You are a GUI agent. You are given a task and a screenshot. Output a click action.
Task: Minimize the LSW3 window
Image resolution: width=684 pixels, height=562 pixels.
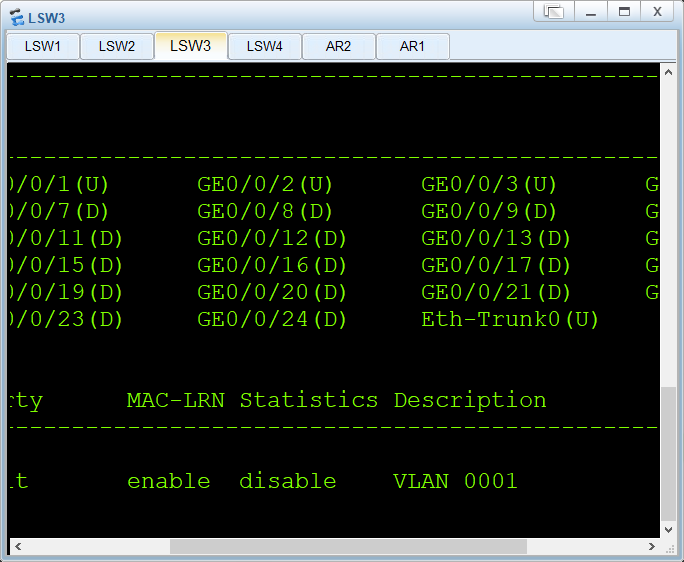[x=591, y=11]
